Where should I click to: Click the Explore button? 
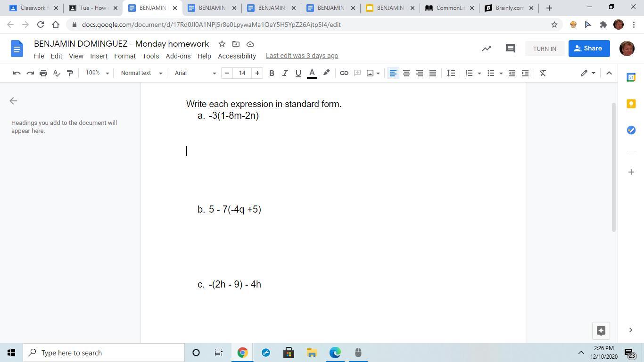pos(601,331)
